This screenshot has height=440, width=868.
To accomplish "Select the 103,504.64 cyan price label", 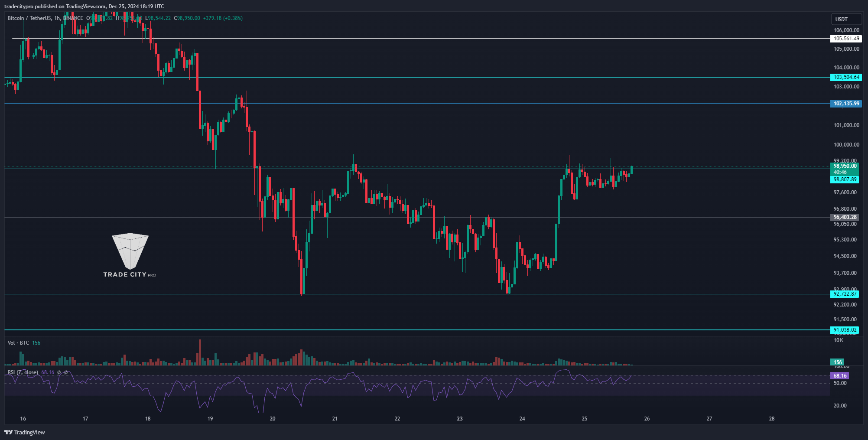I will (846, 77).
